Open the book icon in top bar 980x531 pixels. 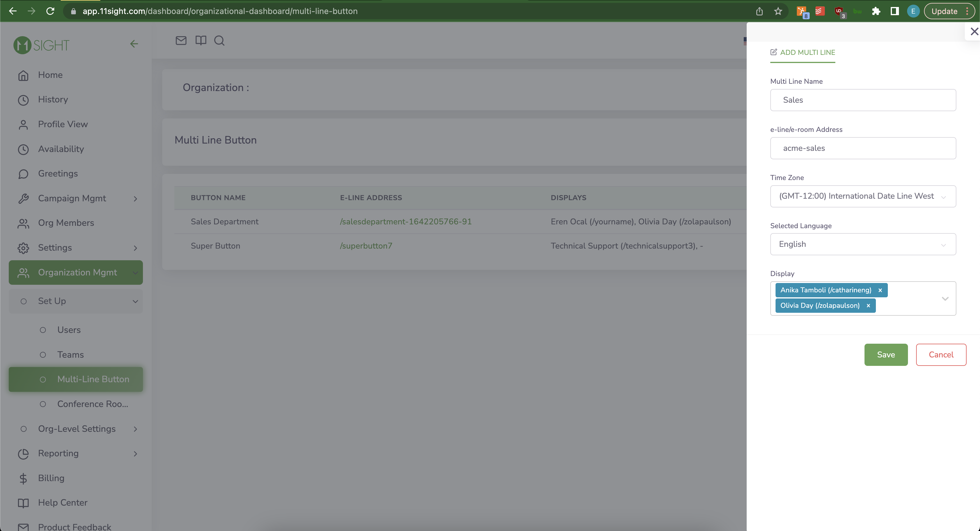tap(201, 40)
